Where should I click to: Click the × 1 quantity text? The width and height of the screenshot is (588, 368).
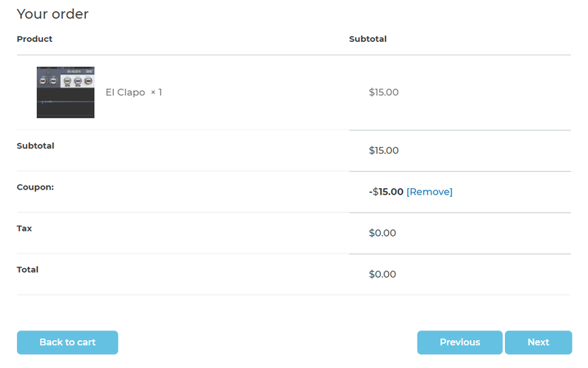(x=156, y=93)
